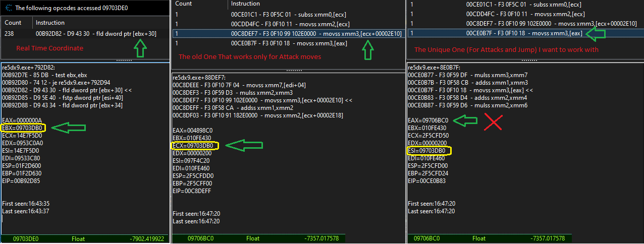
Task: Click the register value EIP=00CE0B83
Action: click(427, 180)
